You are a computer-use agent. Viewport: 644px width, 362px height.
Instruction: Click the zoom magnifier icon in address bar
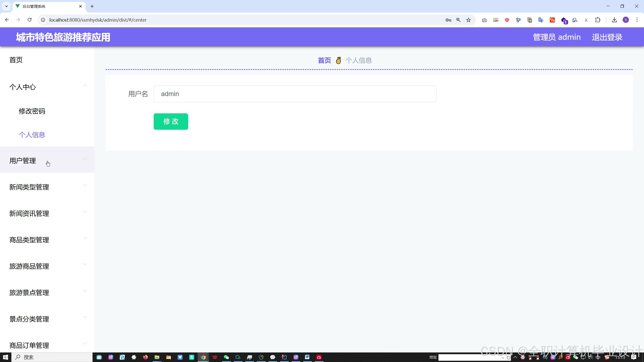pos(458,20)
